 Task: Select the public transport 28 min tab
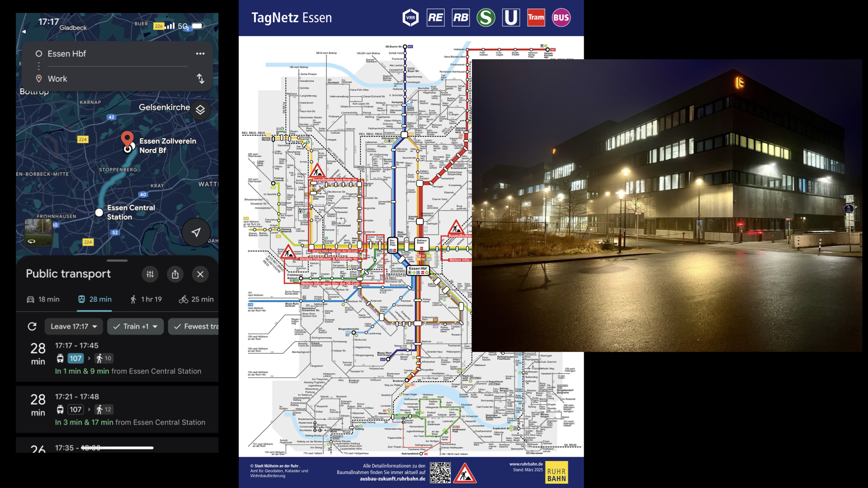click(94, 299)
